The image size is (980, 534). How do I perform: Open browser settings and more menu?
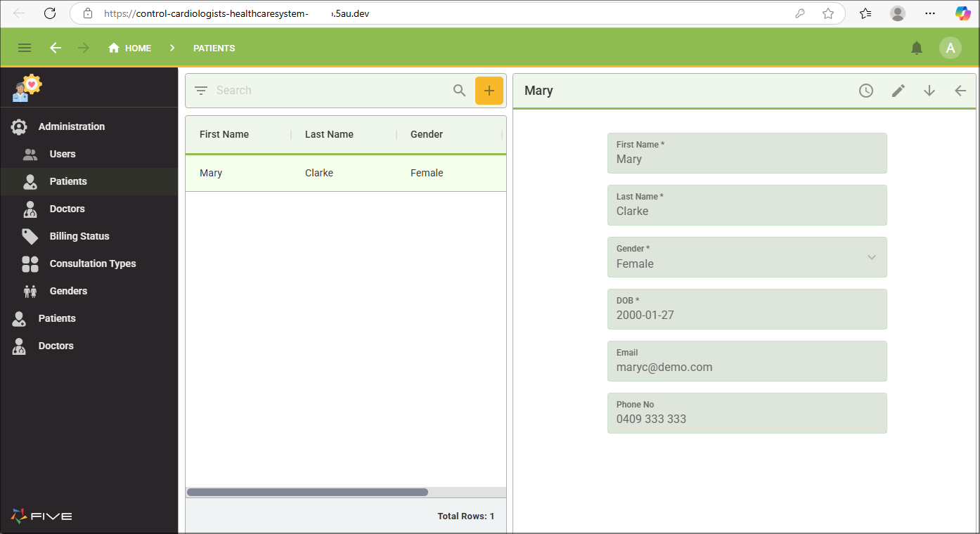tap(930, 13)
